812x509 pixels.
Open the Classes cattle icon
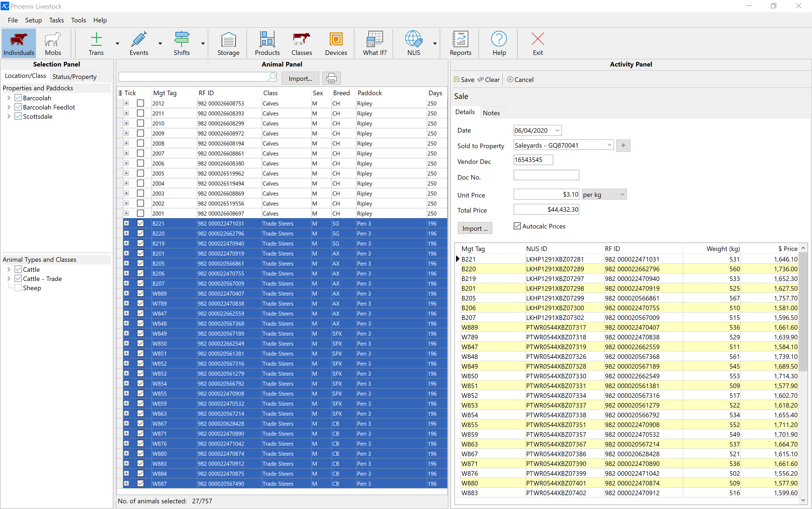tap(302, 43)
